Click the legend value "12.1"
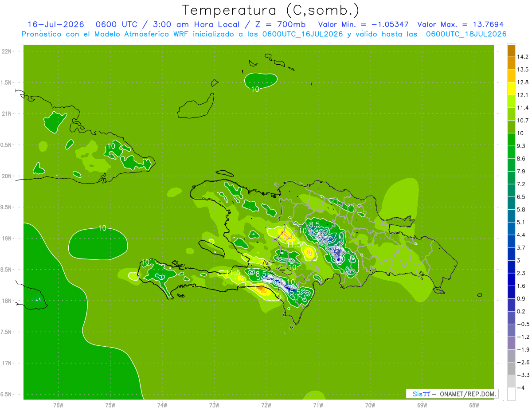The image size is (532, 411). [522, 95]
